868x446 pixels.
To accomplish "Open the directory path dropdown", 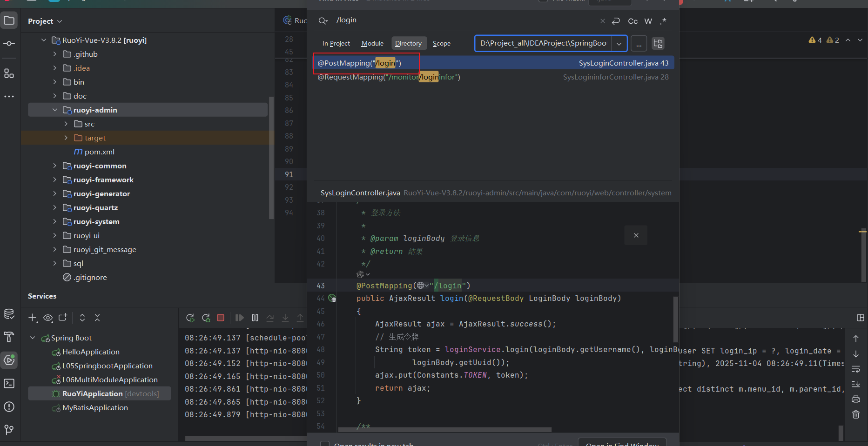I will click(x=619, y=44).
